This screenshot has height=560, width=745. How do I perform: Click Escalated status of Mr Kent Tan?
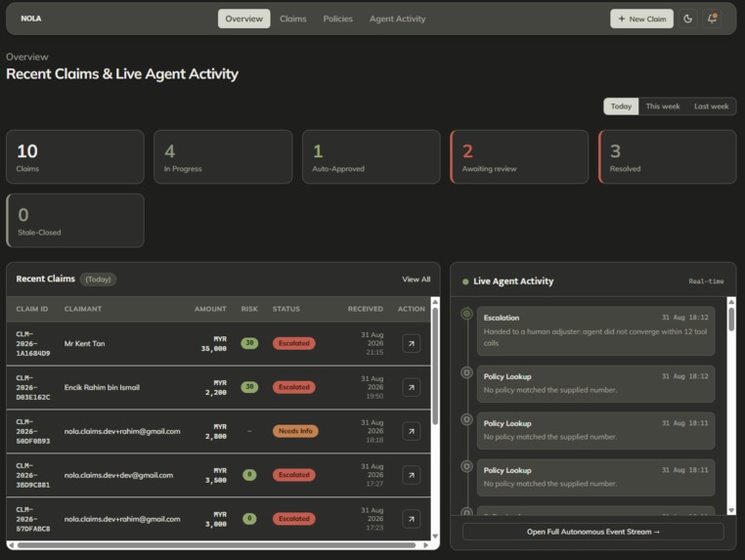click(293, 343)
